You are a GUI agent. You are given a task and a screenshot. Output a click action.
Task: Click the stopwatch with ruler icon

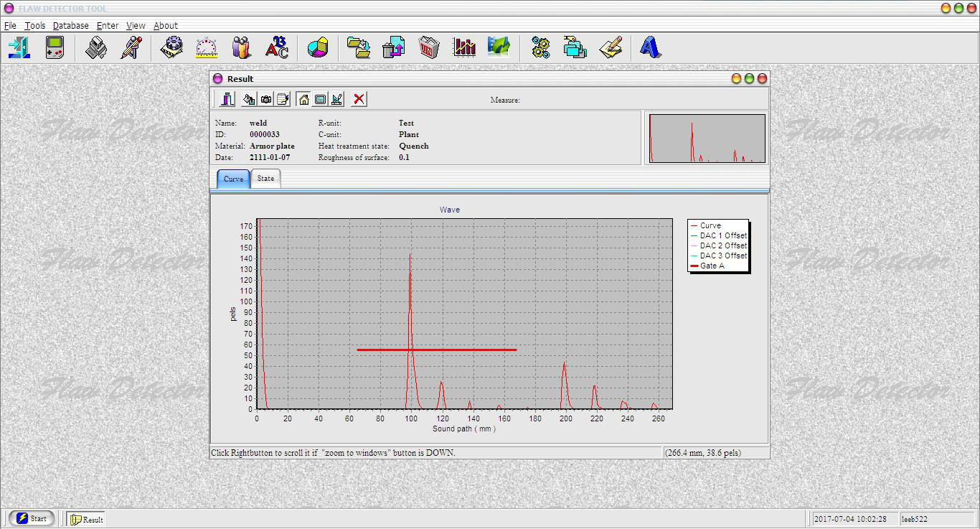point(207,48)
